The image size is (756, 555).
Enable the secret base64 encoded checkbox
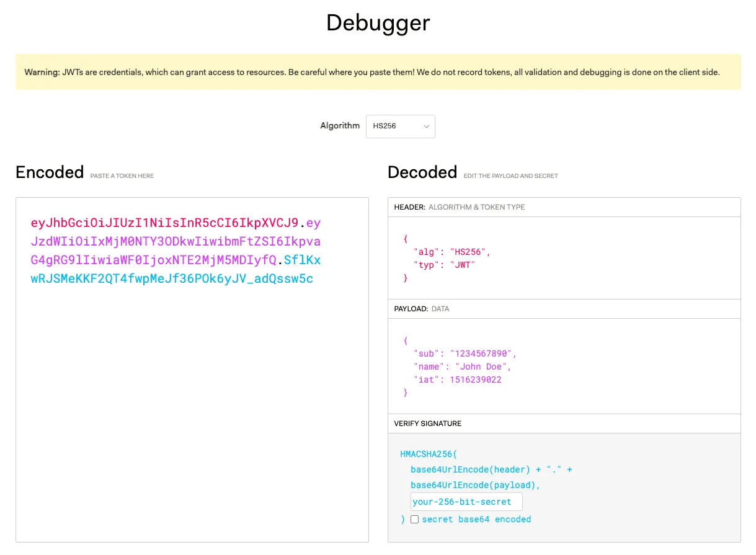tap(414, 519)
